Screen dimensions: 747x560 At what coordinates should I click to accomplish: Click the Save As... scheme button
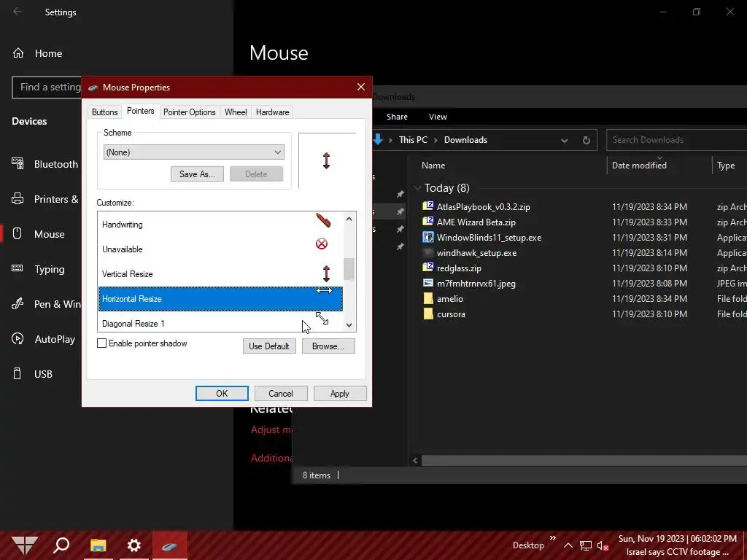tap(197, 174)
